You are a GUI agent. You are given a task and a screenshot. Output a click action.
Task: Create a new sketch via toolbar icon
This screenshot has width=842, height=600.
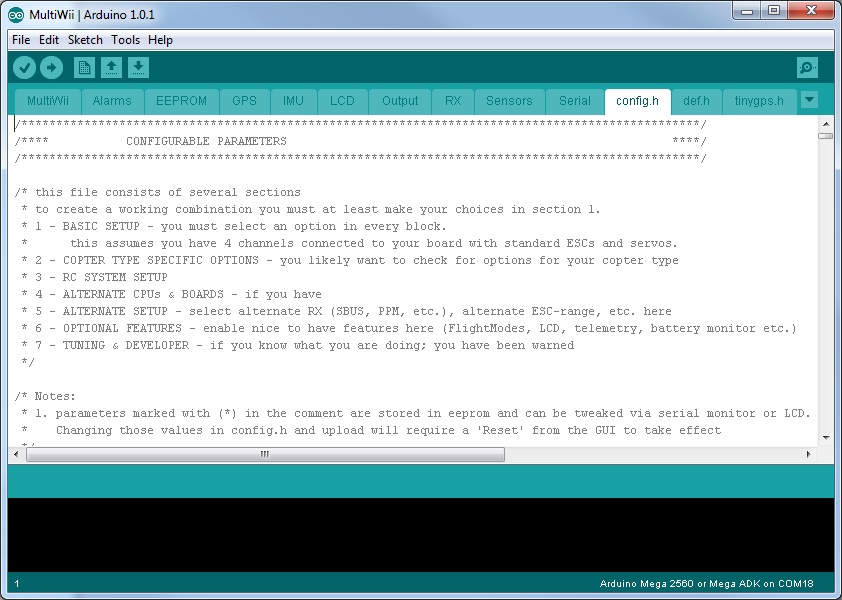pyautogui.click(x=83, y=67)
